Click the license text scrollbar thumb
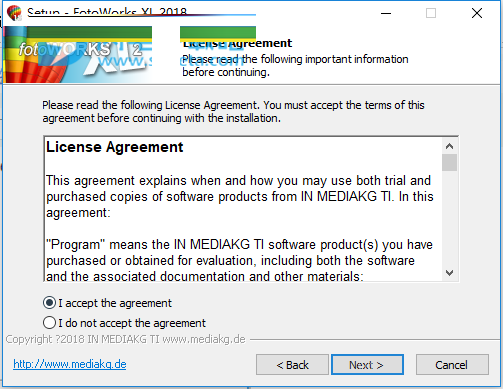This screenshot has height=389, width=503. click(x=449, y=162)
